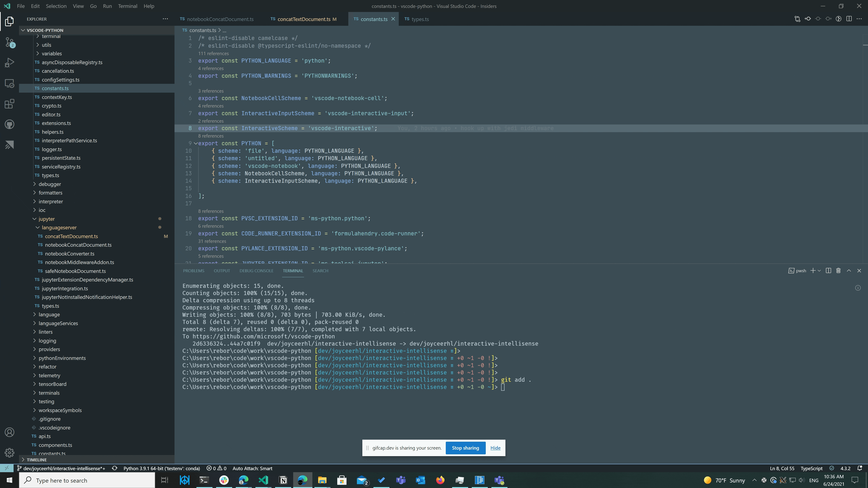Select the Python 3.9.1 interpreter in status bar
Viewport: 868px width, 488px height.
click(x=161, y=468)
